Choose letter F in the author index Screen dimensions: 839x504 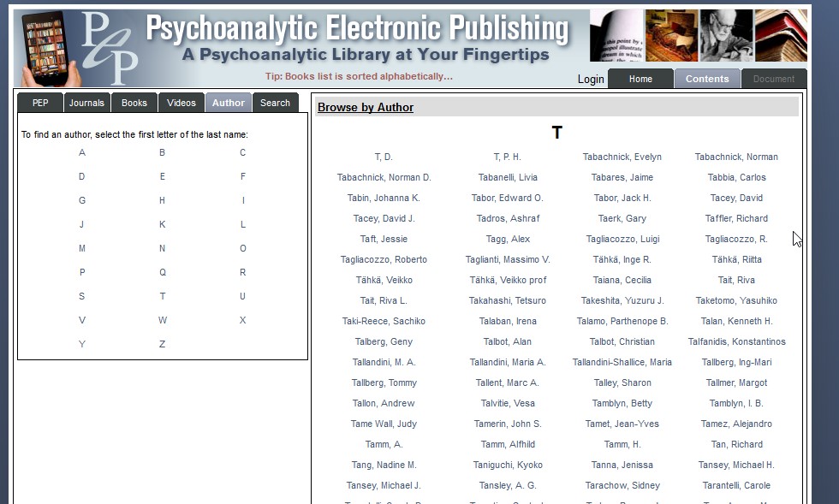(243, 176)
